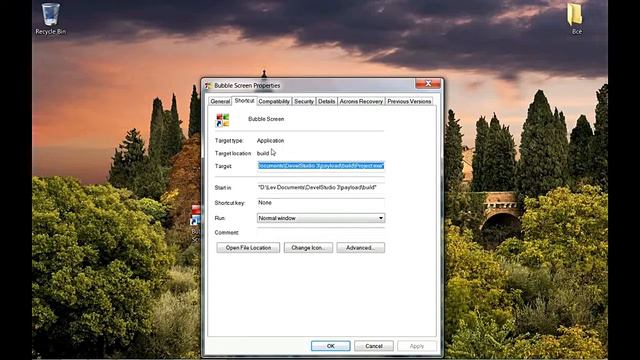
Task: Click the greyed Apply button
Action: [x=417, y=346]
